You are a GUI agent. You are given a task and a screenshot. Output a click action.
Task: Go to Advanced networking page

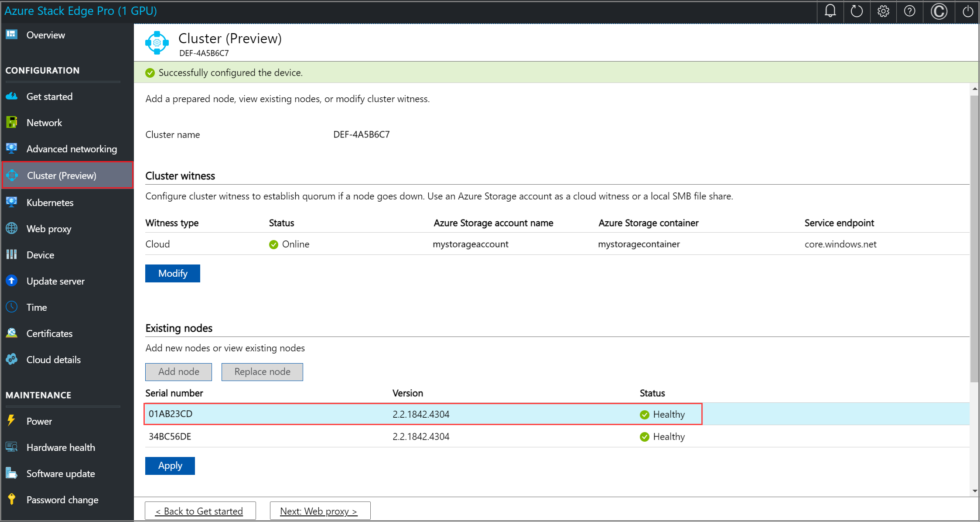click(x=72, y=149)
